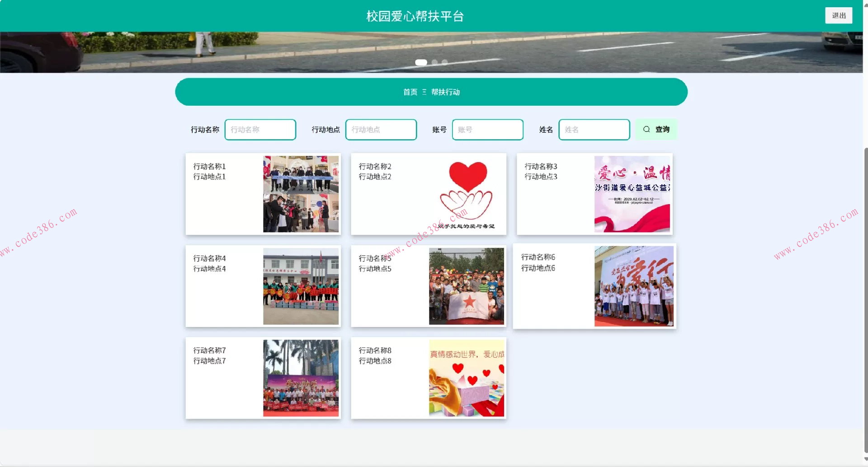Click the 行动地点5 location text
The width and height of the screenshot is (868, 467).
375,269
